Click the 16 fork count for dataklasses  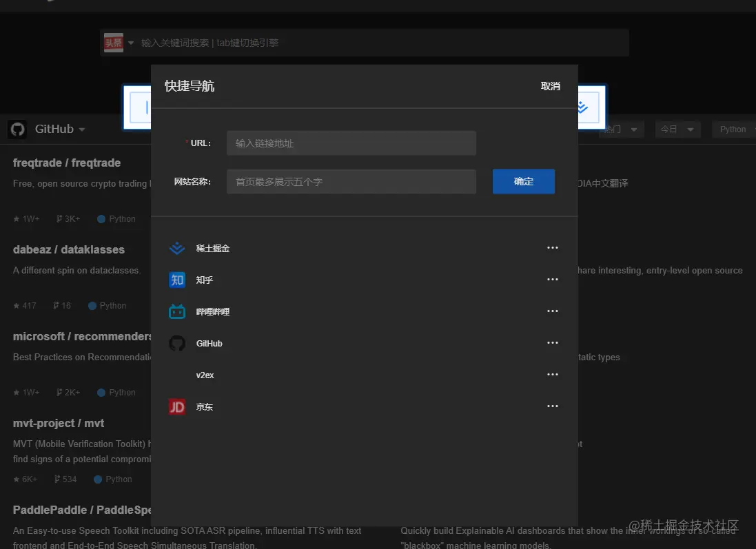[x=62, y=306]
